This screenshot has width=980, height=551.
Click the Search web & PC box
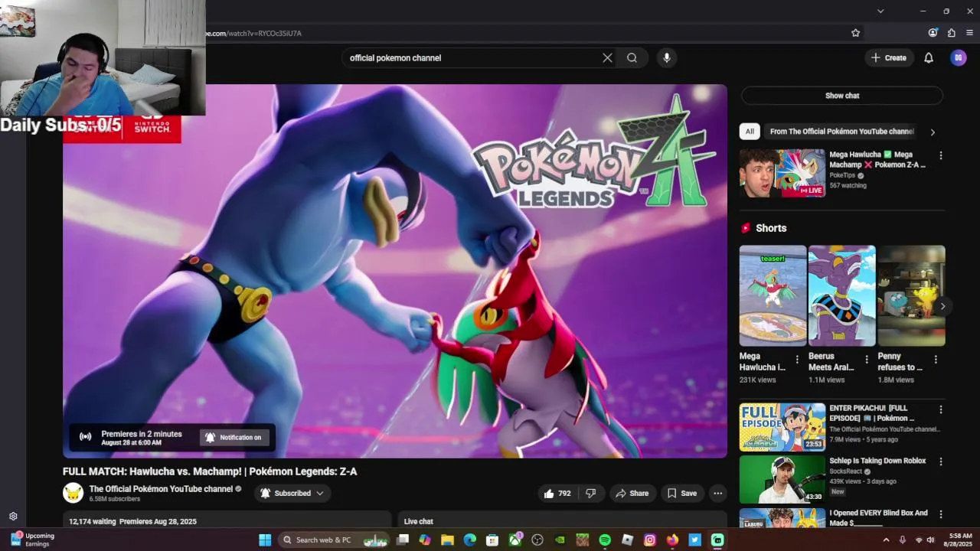pos(333,540)
